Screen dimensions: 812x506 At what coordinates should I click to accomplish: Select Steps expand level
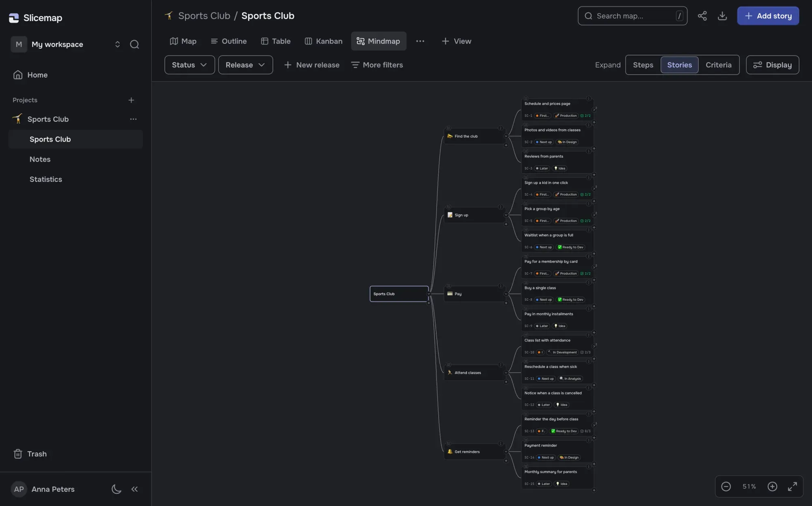tap(643, 65)
